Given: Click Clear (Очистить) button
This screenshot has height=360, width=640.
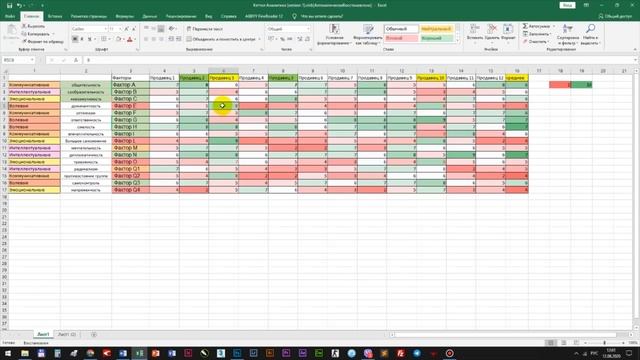Looking at the screenshot, I should tap(536, 42).
